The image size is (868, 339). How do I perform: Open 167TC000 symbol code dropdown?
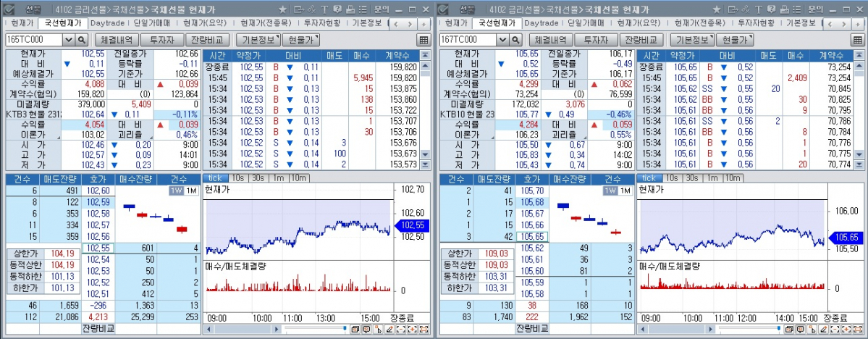(502, 40)
